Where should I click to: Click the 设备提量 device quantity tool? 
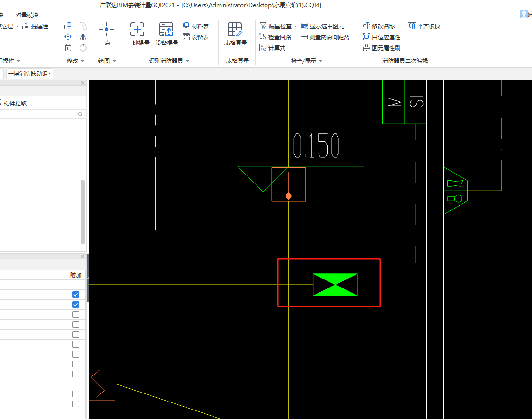167,34
